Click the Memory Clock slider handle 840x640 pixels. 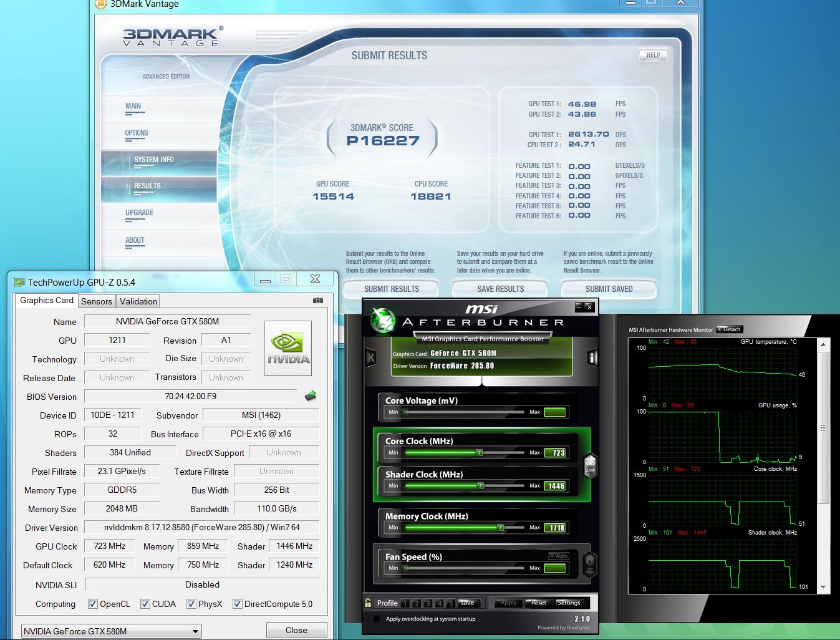501,527
